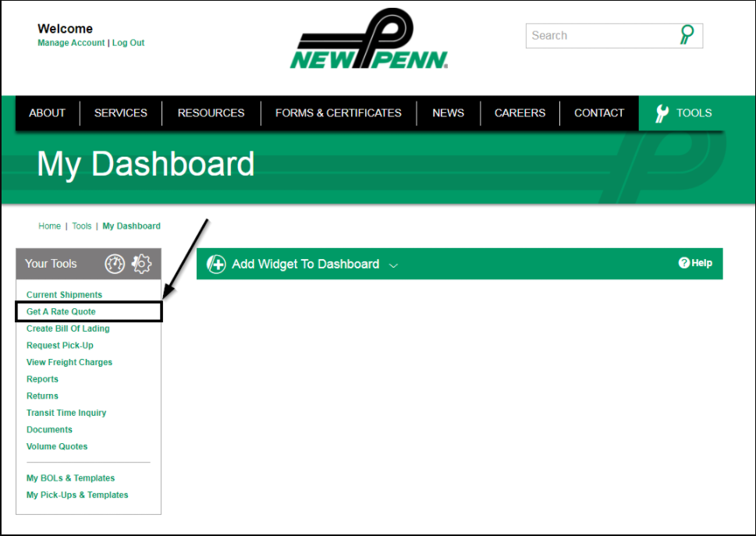The width and height of the screenshot is (756, 536).
Task: Open Create Bill Of Lading
Action: coord(68,328)
